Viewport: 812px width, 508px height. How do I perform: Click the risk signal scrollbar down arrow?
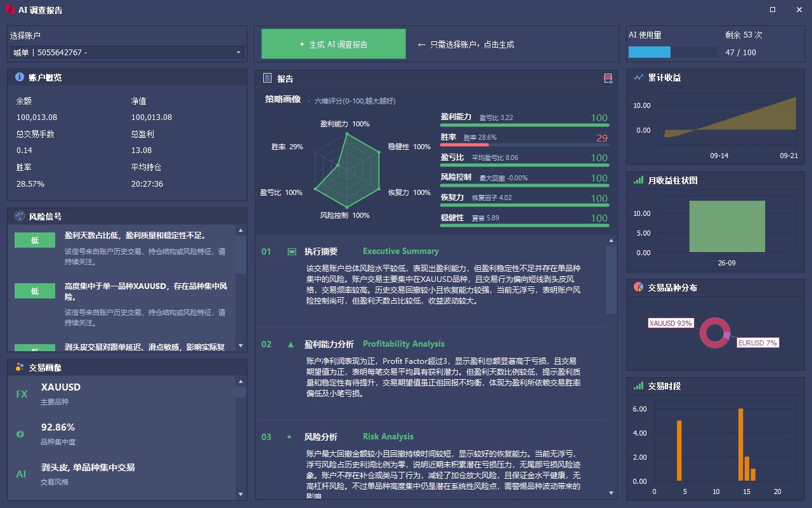click(x=240, y=345)
